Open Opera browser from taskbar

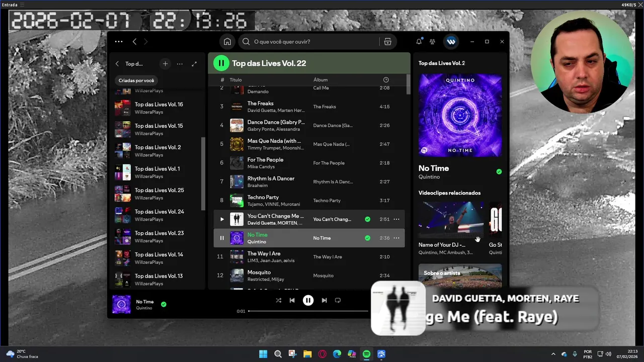(323, 354)
